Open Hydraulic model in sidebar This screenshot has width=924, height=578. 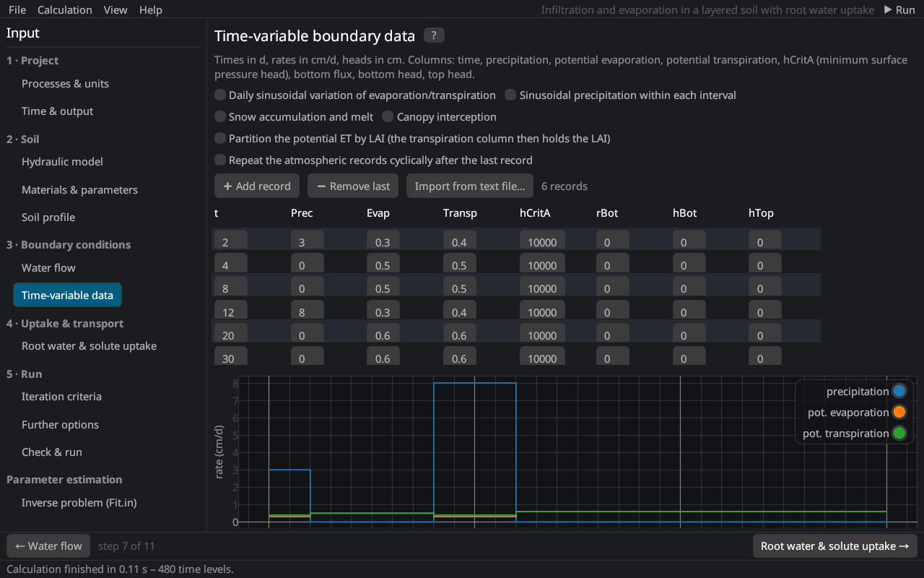pos(62,162)
